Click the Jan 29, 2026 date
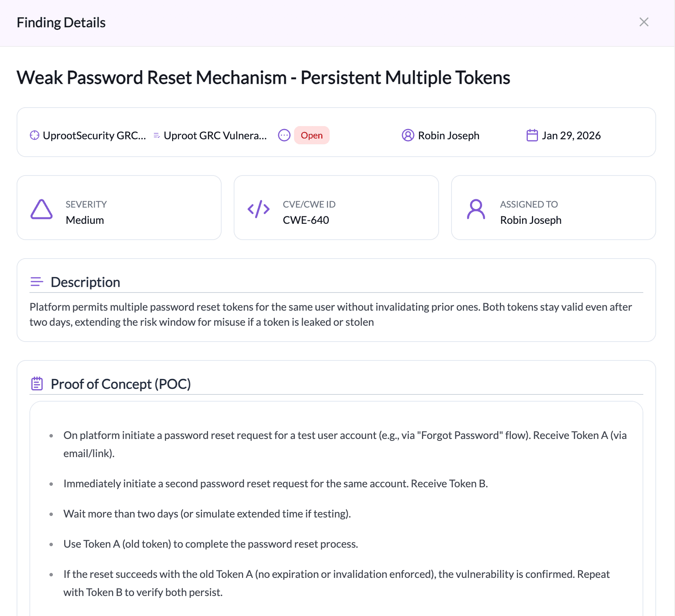Image resolution: width=675 pixels, height=616 pixels. click(x=571, y=136)
